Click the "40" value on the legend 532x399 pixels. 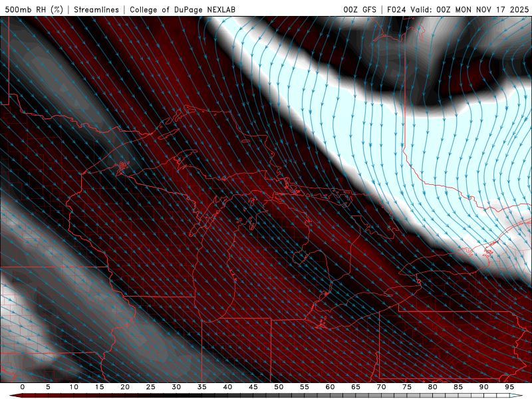tap(227, 387)
